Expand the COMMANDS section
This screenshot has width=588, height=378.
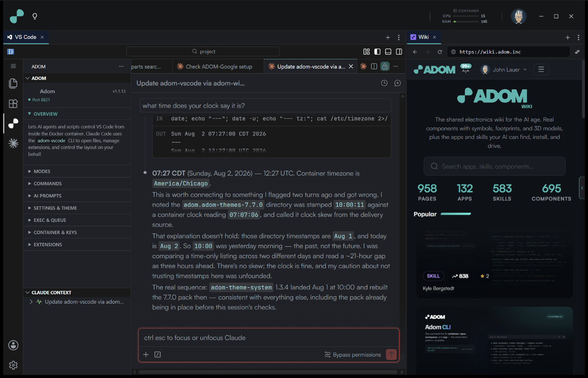click(77, 183)
